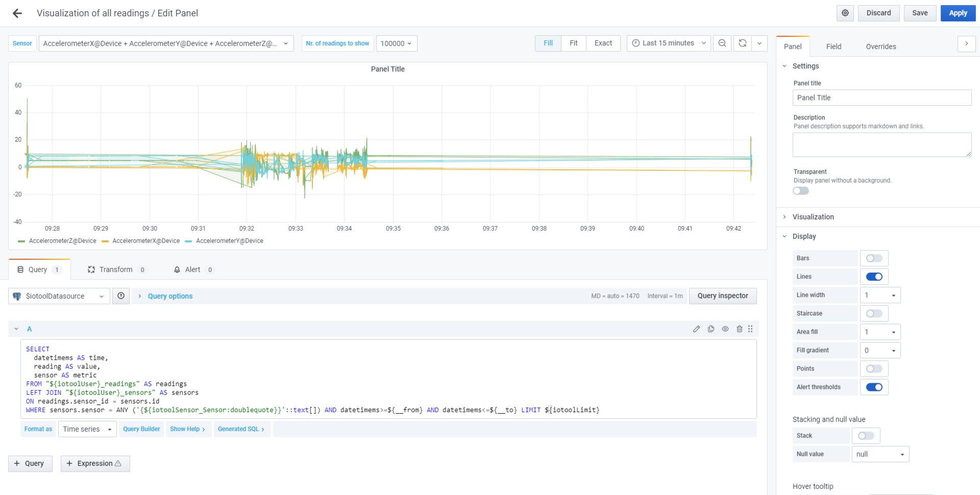This screenshot has width=980, height=495.
Task: Add a new Query
Action: [x=30, y=463]
